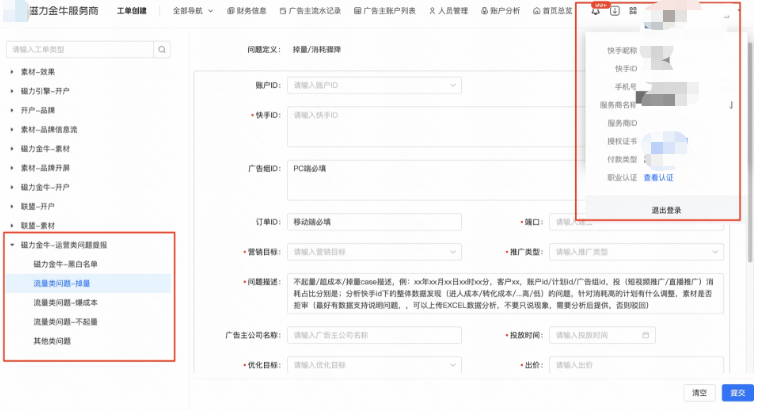Focus the 订单ID input field

coord(374,222)
